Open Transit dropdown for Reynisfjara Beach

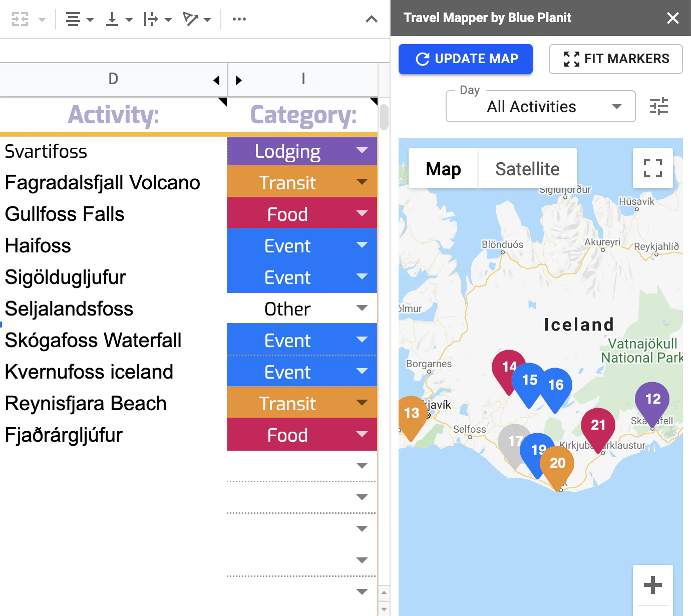(x=362, y=403)
